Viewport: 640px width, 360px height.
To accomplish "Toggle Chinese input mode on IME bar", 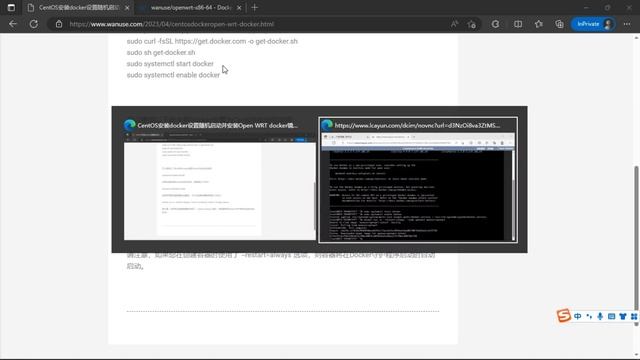I will click(578, 316).
